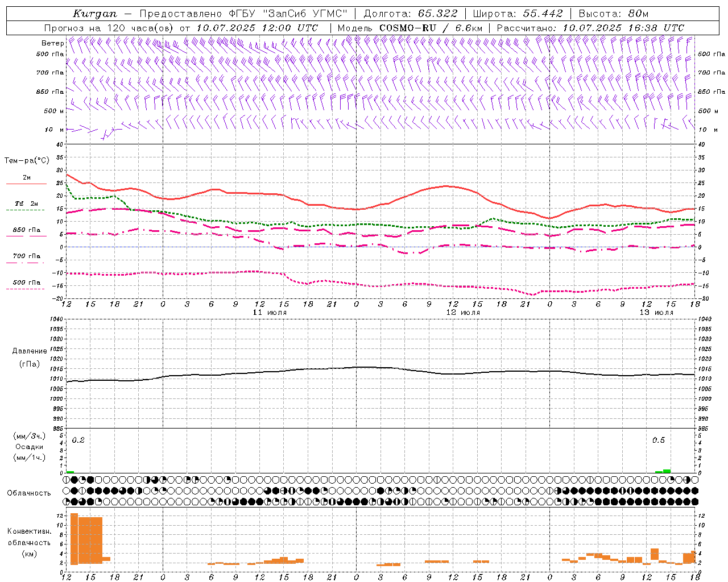Click the "0.5" precipitation amount value
The height and width of the screenshot is (582, 728).
(659, 440)
